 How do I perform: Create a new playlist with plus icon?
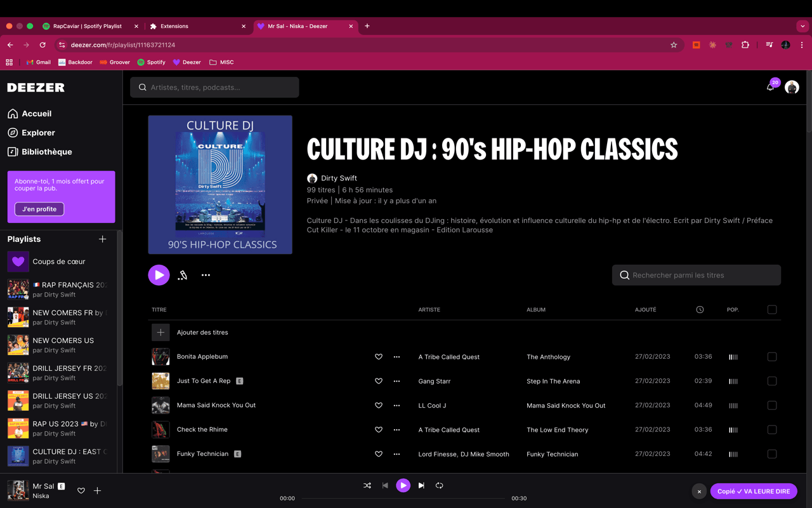click(103, 239)
